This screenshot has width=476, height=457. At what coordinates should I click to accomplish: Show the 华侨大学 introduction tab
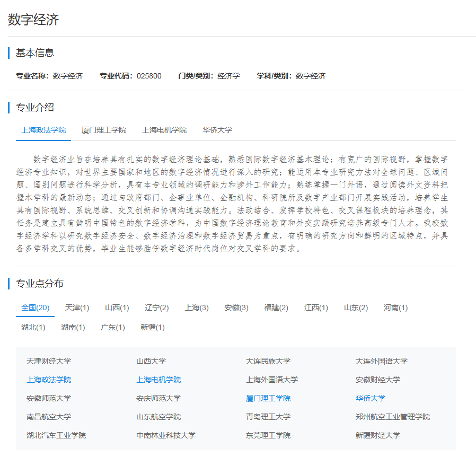(217, 130)
